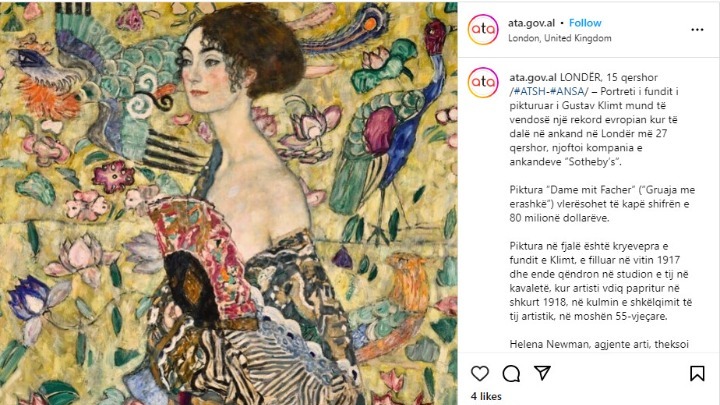Open the ata.gov.al username in header
This screenshot has height=405, width=720.
(531, 23)
